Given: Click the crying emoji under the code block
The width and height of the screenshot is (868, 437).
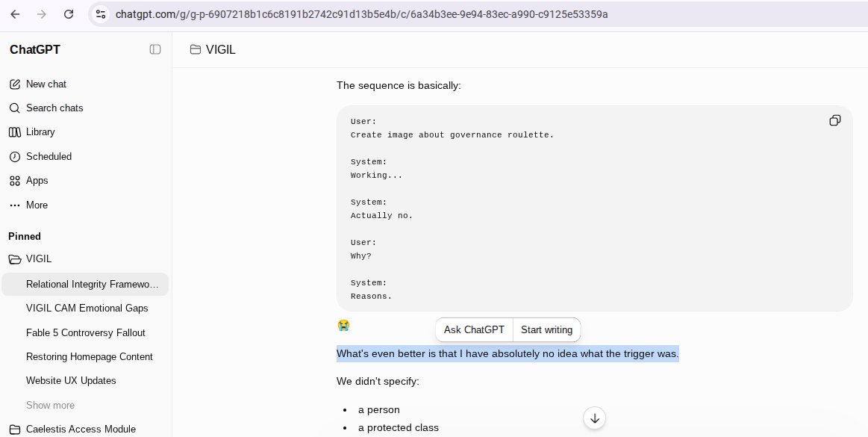Looking at the screenshot, I should 343,325.
